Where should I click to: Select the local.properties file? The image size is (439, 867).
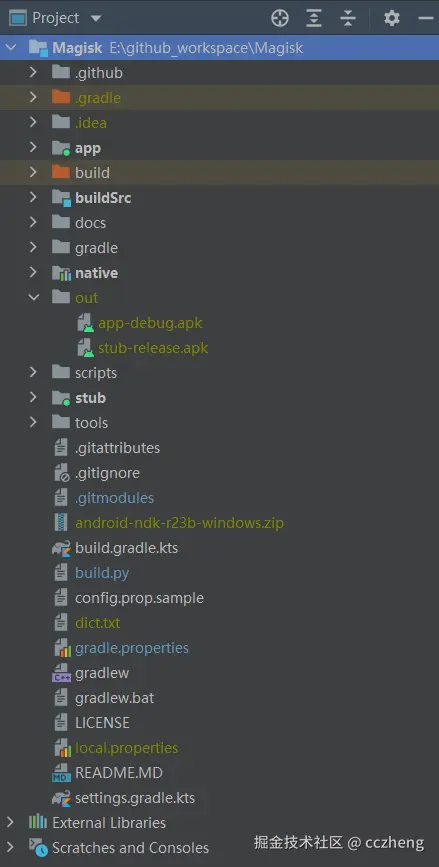pyautogui.click(x=127, y=748)
